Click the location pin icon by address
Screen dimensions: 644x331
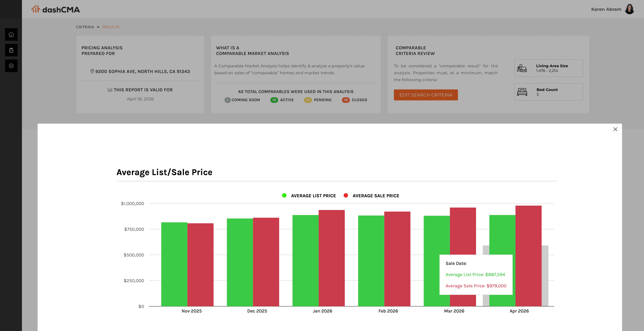click(92, 71)
